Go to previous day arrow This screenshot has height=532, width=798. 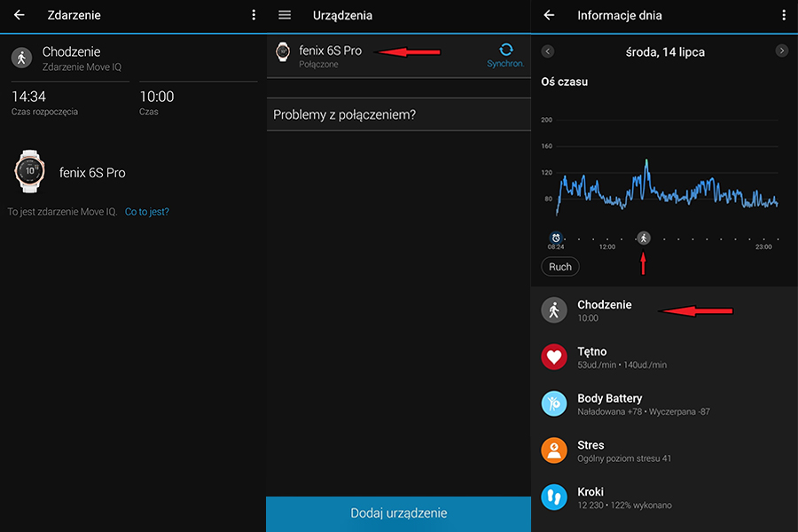click(x=548, y=51)
